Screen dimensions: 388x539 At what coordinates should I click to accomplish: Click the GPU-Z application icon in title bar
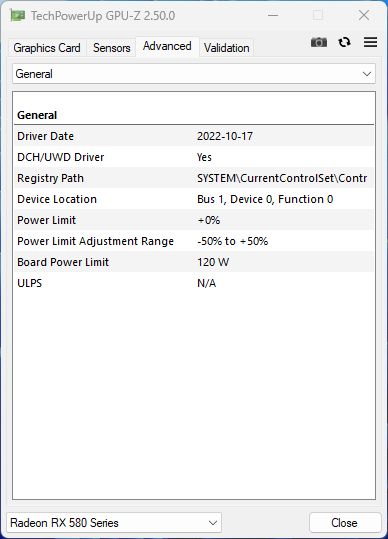[x=18, y=15]
